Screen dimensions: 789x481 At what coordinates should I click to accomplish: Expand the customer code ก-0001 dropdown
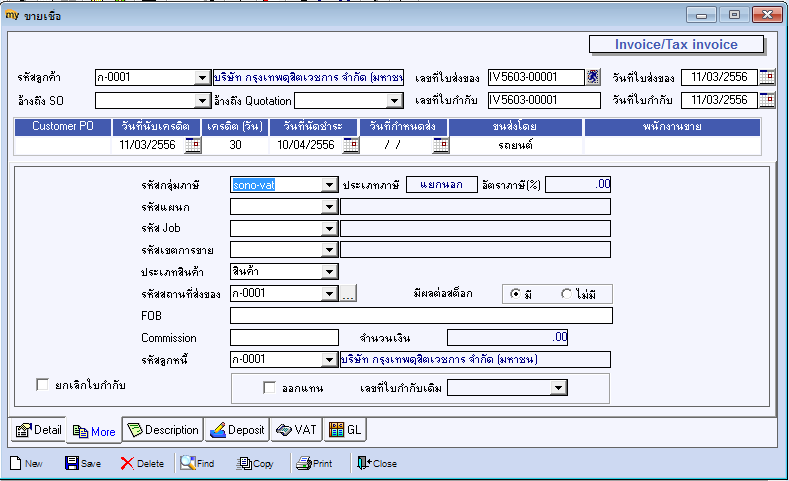(201, 77)
